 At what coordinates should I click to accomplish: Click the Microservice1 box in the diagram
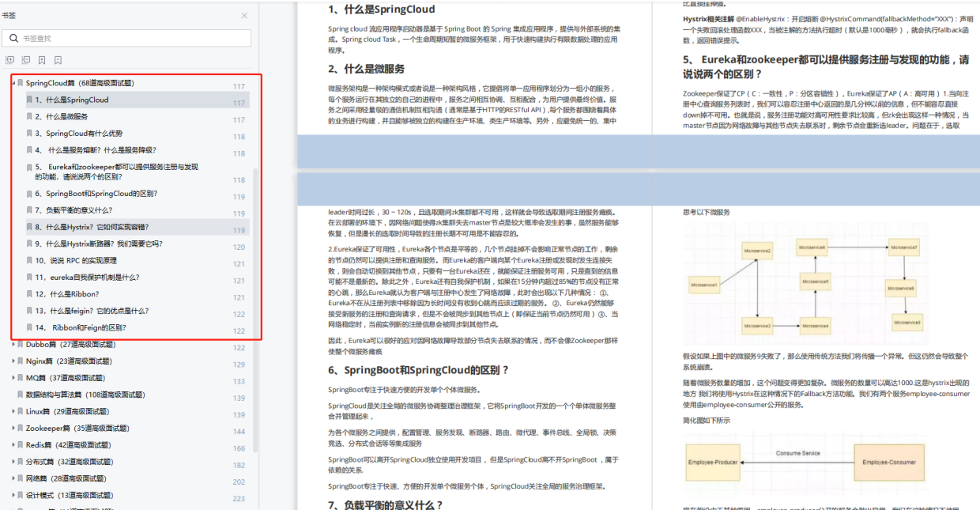click(703, 284)
